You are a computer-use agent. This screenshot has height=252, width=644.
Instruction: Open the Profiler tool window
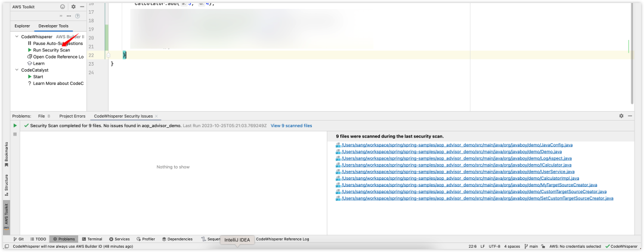pyautogui.click(x=146, y=239)
